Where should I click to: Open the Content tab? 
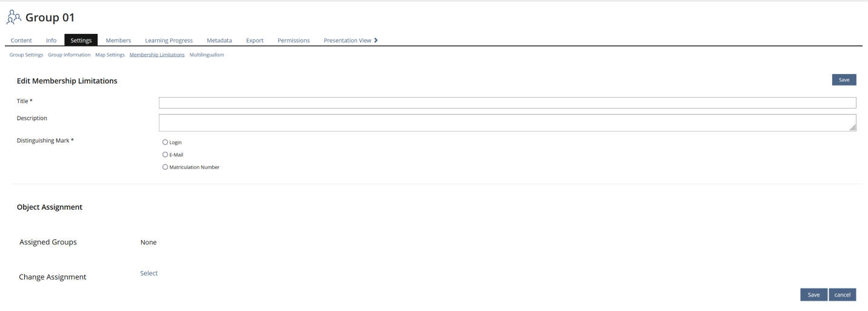pos(22,41)
